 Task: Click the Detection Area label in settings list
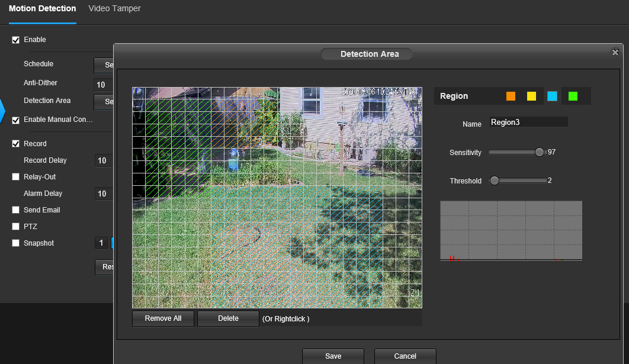point(47,101)
